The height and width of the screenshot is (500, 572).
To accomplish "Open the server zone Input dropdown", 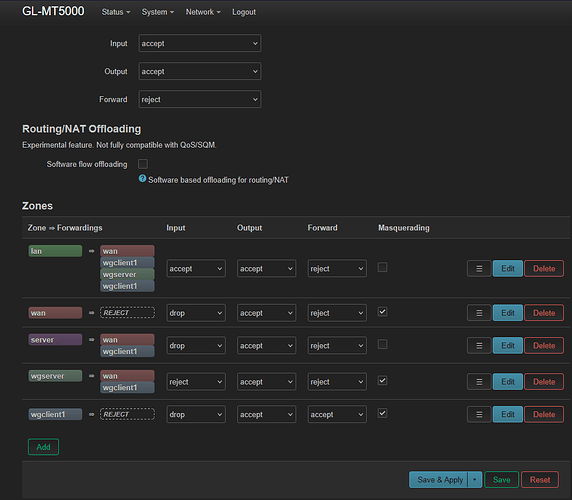I will pyautogui.click(x=196, y=345).
